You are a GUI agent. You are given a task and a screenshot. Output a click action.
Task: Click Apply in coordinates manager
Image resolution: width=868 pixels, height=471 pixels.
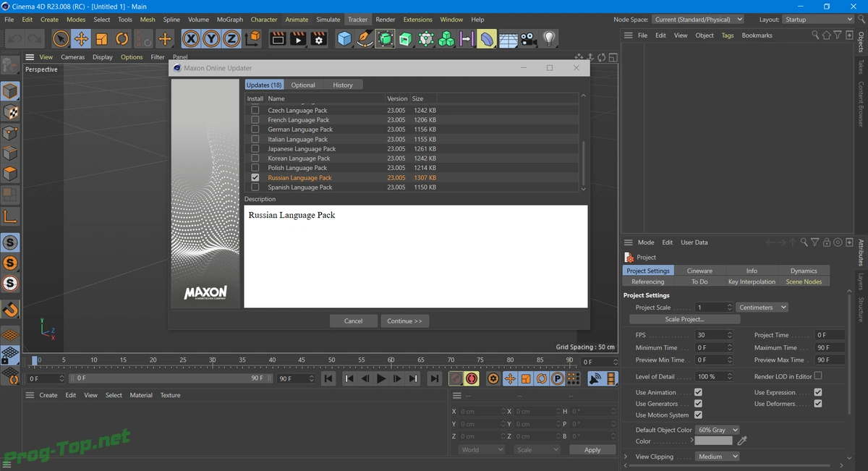pyautogui.click(x=592, y=449)
